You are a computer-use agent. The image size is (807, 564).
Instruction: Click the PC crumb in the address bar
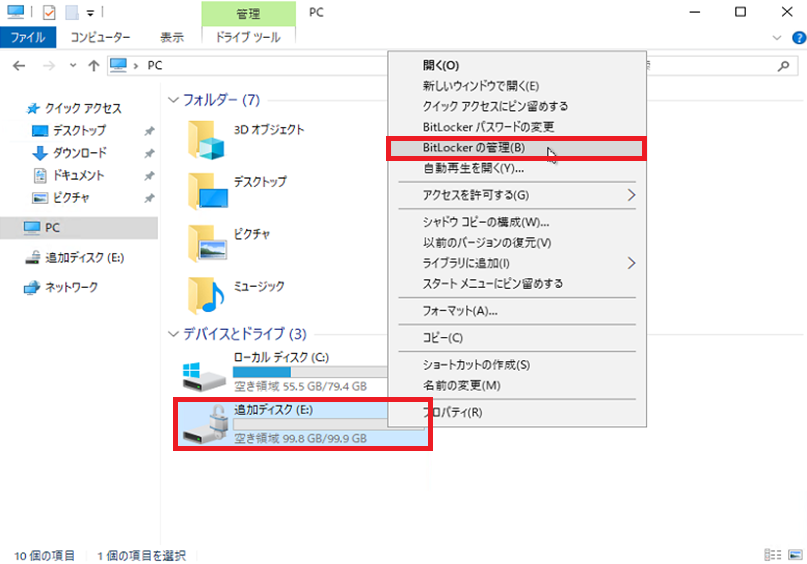[x=155, y=65]
